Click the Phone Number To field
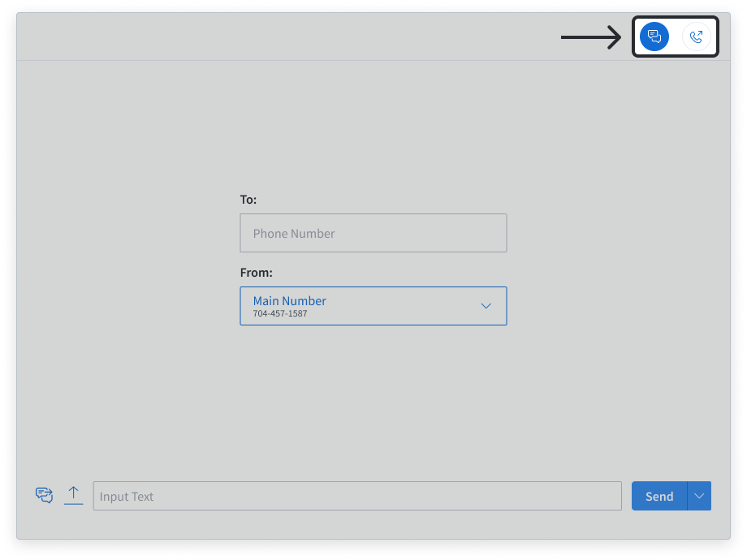The image size is (747, 560). [x=373, y=233]
